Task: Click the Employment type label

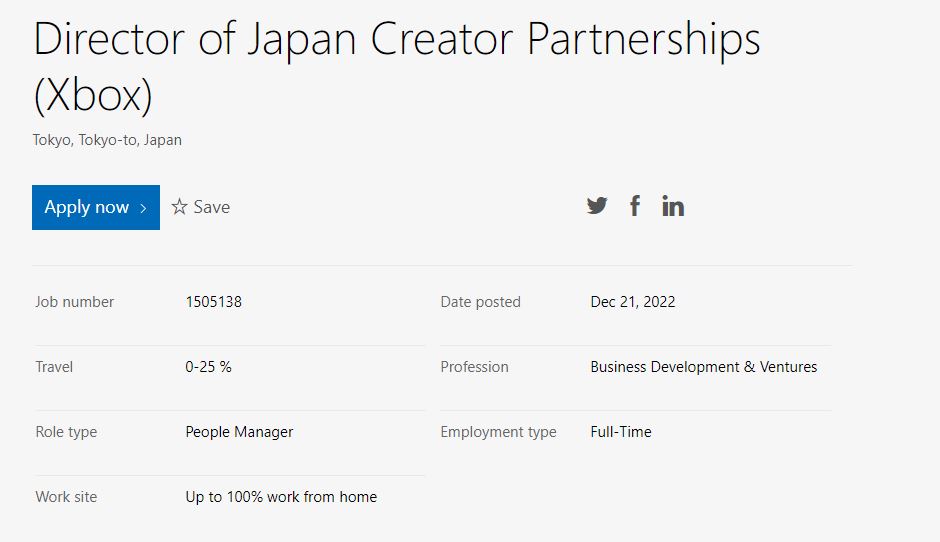Action: pyautogui.click(x=498, y=432)
